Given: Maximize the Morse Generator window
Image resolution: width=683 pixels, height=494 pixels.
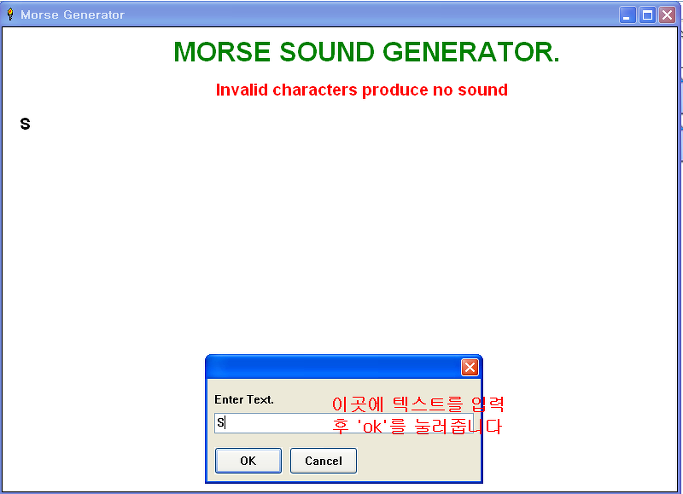Looking at the screenshot, I should click(647, 15).
